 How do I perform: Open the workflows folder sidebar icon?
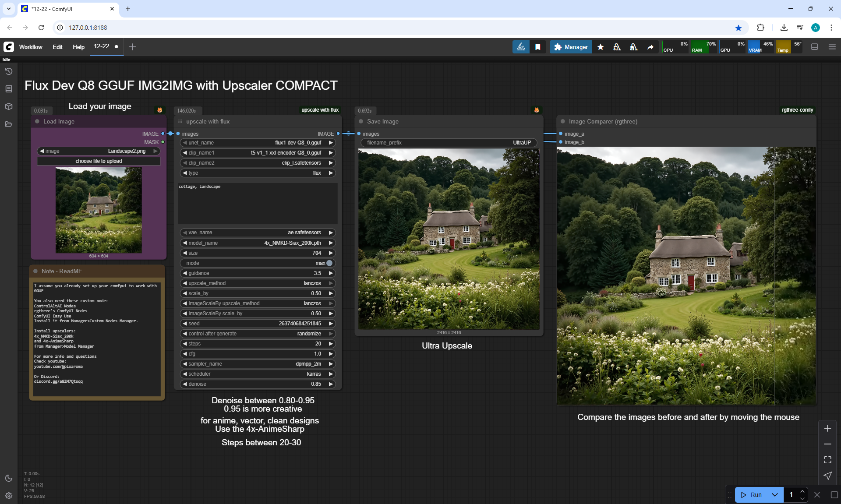click(8, 124)
